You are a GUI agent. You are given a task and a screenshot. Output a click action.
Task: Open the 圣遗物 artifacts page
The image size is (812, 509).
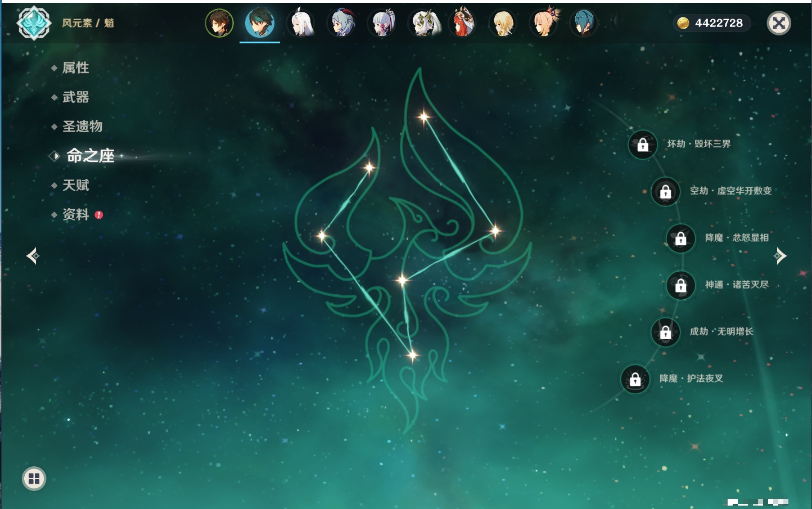coord(82,127)
